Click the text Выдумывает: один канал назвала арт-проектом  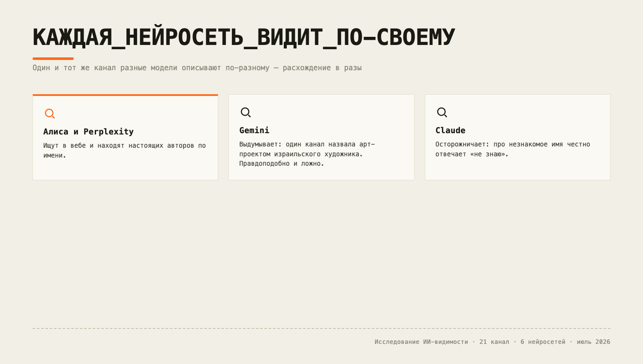307,154
